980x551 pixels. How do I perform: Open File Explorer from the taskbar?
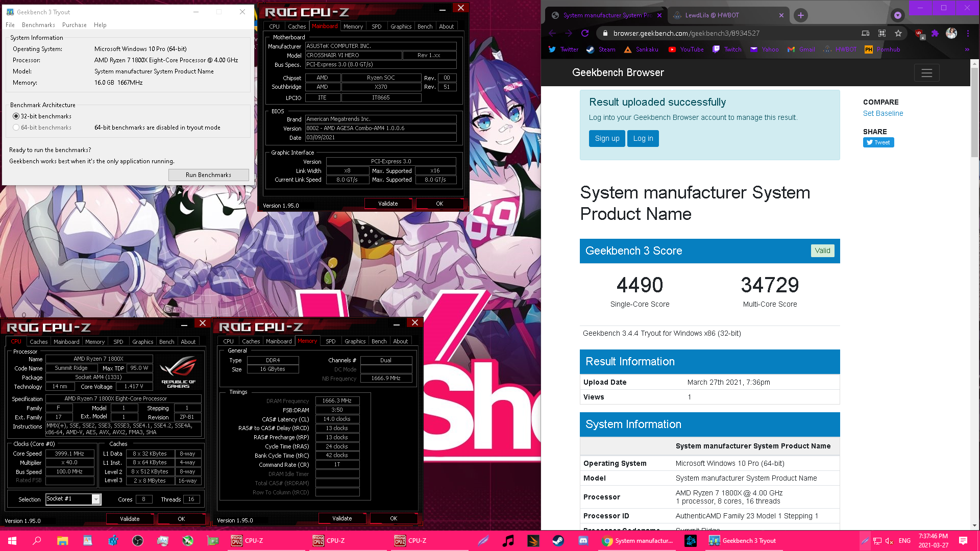pyautogui.click(x=62, y=541)
